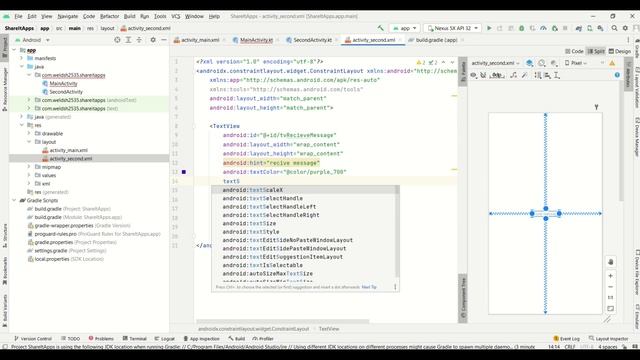640x360 pixels.
Task: Hide the Project panel with the minus icon
Action: click(x=164, y=40)
